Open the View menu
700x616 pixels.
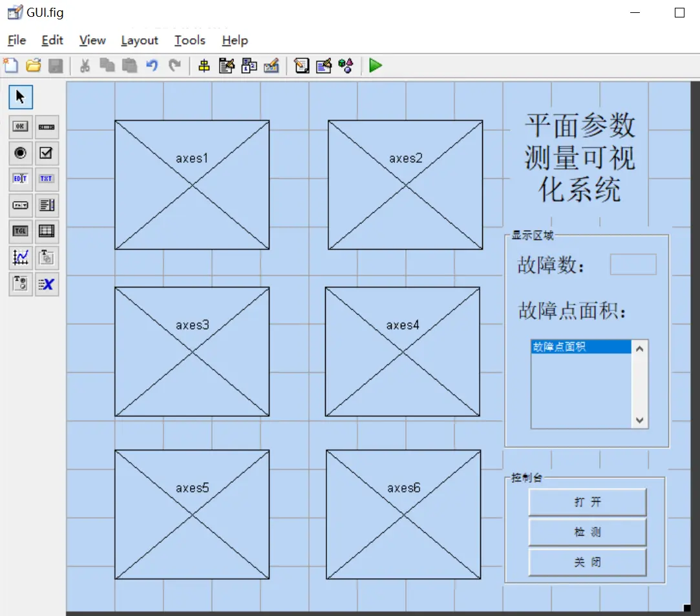[92, 40]
